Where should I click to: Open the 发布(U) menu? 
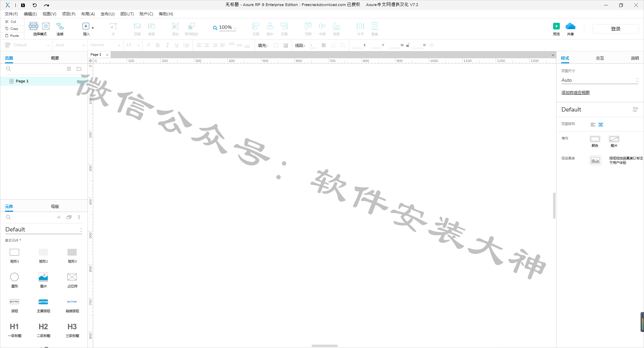click(x=108, y=14)
